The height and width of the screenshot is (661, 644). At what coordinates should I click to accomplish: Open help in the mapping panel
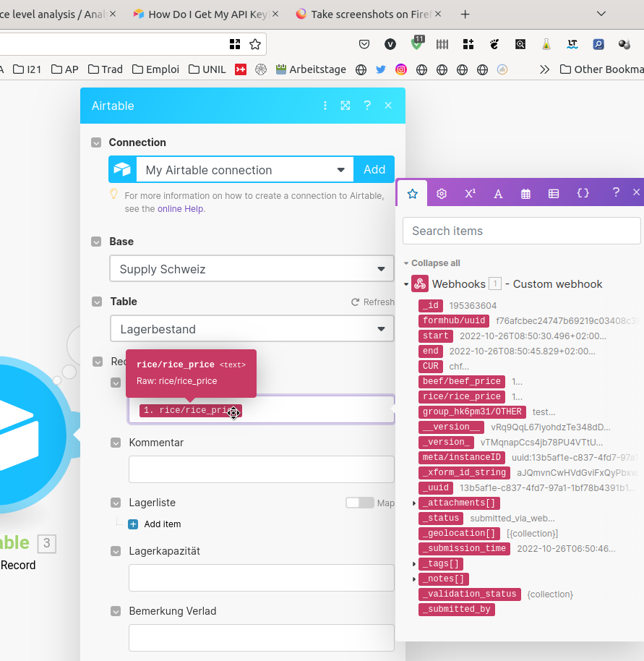[x=616, y=192]
